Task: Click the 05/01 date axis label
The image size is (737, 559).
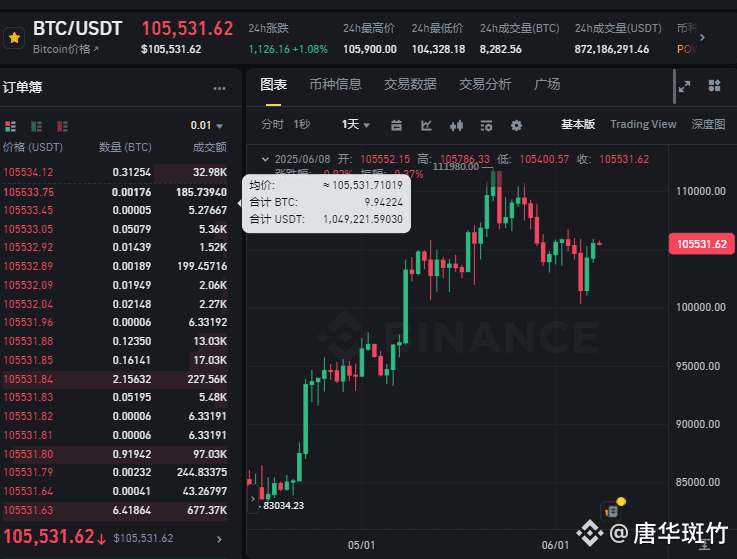Action: [x=361, y=545]
